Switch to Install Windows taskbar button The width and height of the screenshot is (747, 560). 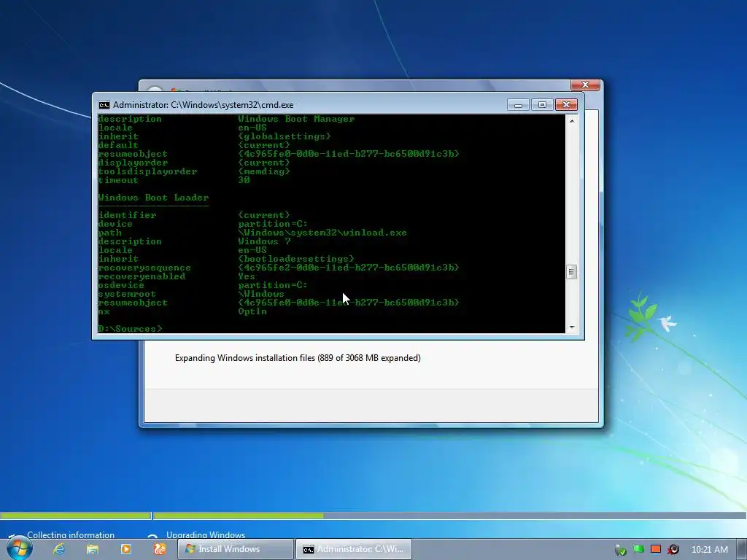coord(236,549)
